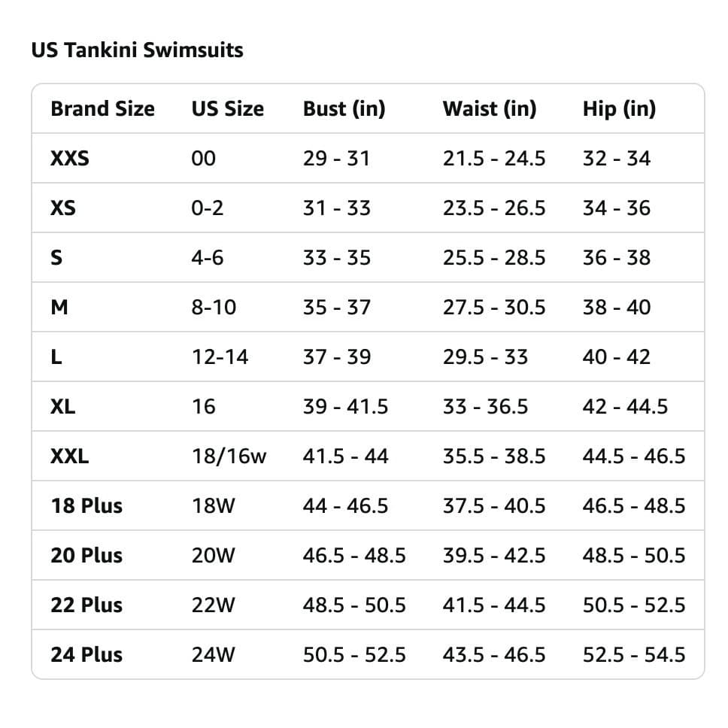Screen dimensions: 728x728
Task: Select the 12-14 US size cell
Action: pyautogui.click(x=220, y=357)
